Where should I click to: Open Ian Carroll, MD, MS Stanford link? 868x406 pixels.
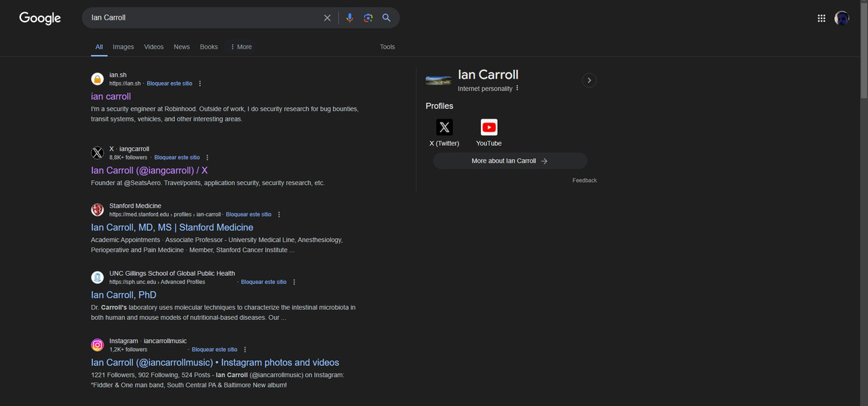click(x=172, y=227)
